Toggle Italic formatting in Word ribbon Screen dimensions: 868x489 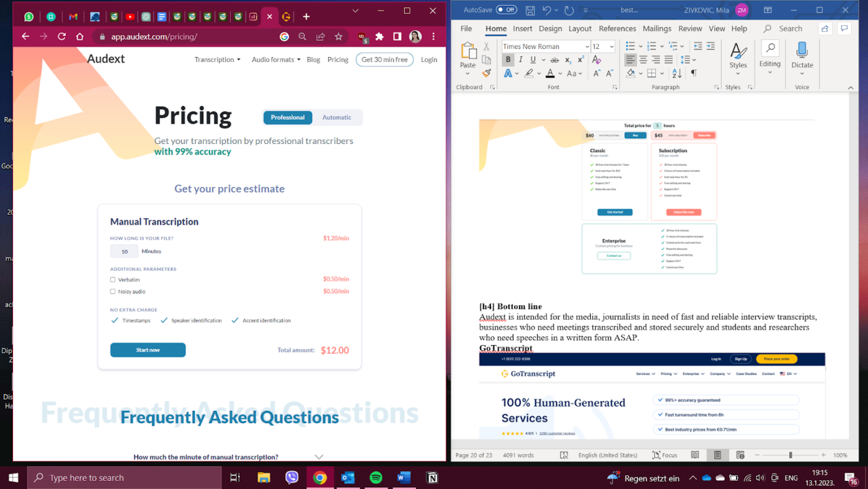[520, 60]
